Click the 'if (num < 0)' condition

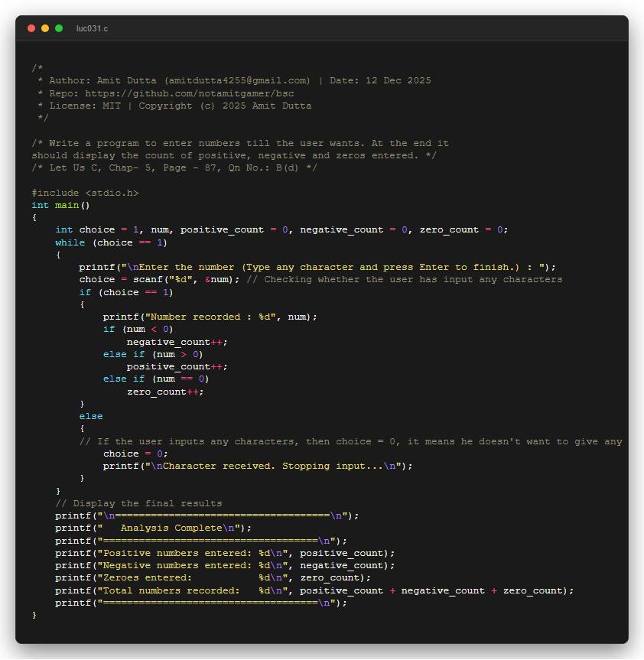(138, 329)
